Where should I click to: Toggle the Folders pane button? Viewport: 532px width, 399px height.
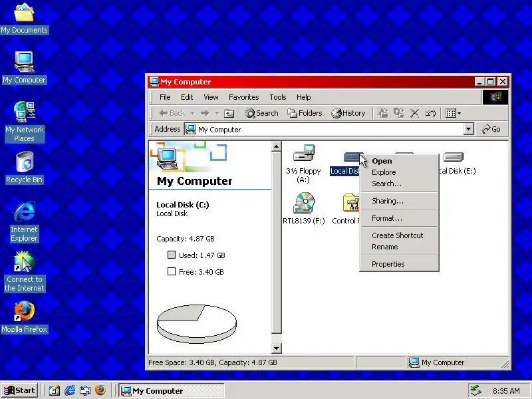click(x=305, y=113)
